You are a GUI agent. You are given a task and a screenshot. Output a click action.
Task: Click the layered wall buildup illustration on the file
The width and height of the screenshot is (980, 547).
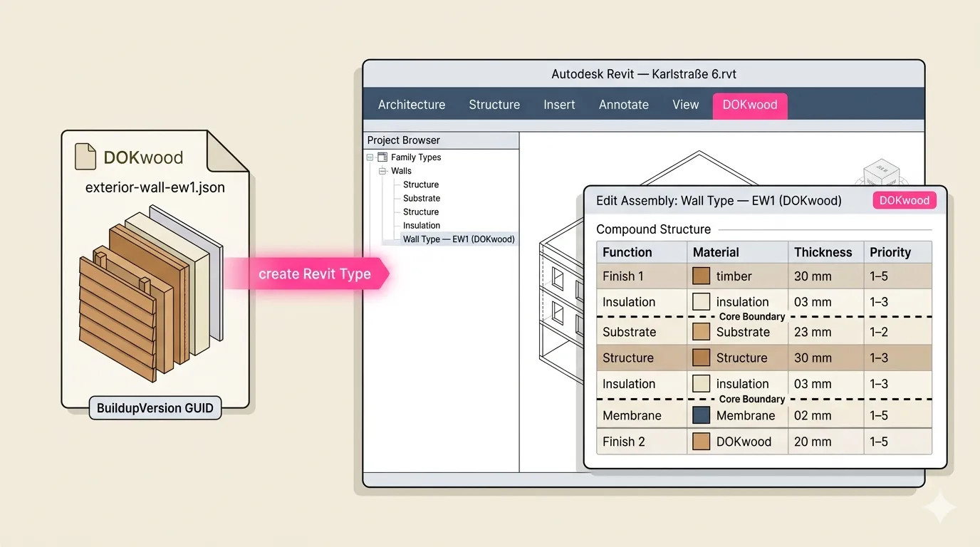tap(151, 294)
